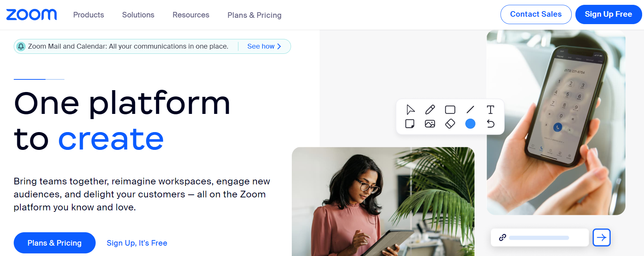Click the Contact Sales button
Image resolution: width=644 pixels, height=256 pixels.
(x=536, y=14)
